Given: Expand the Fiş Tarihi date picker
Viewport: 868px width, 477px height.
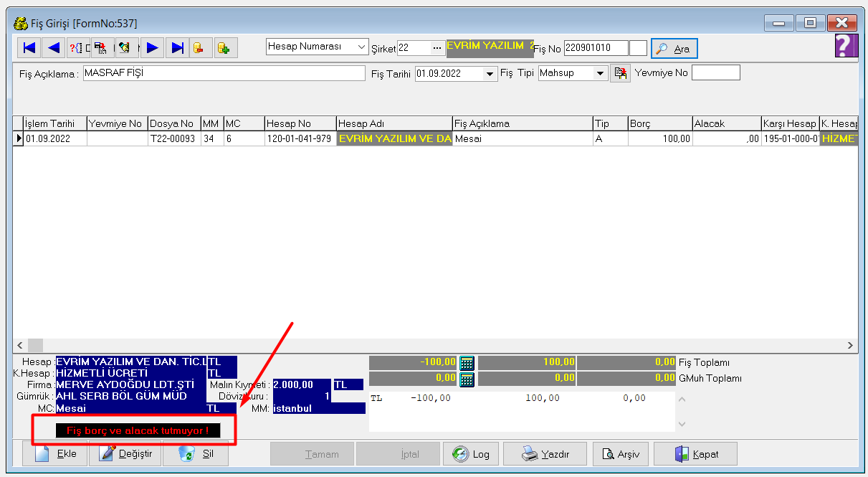Looking at the screenshot, I should point(491,73).
